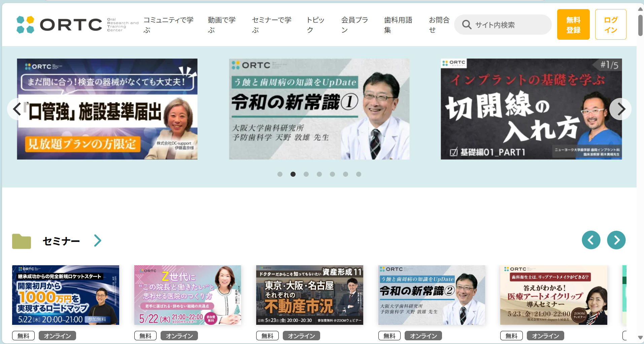Screen dimensions: 644x344
Task: Open the 歯科用語集 navigation item
Action: [x=398, y=25]
